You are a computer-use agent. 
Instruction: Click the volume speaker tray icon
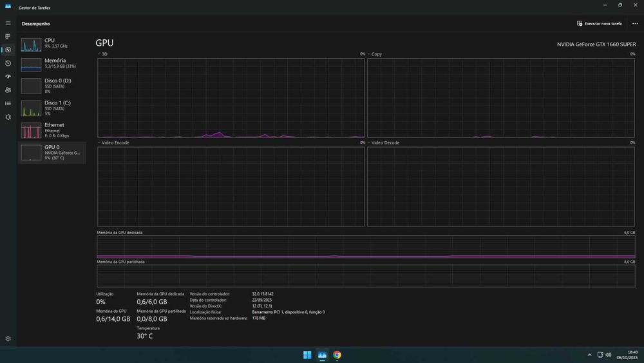tap(609, 355)
